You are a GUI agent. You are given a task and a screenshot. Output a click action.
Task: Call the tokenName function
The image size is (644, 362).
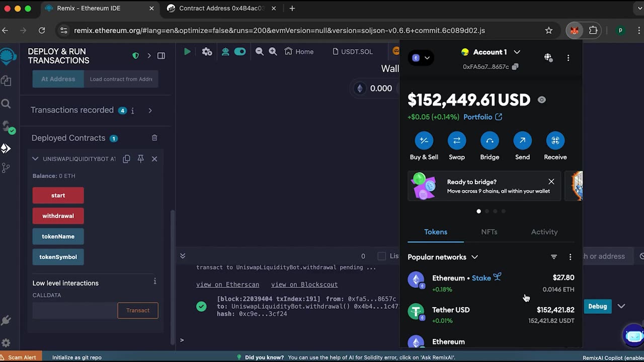(x=58, y=236)
